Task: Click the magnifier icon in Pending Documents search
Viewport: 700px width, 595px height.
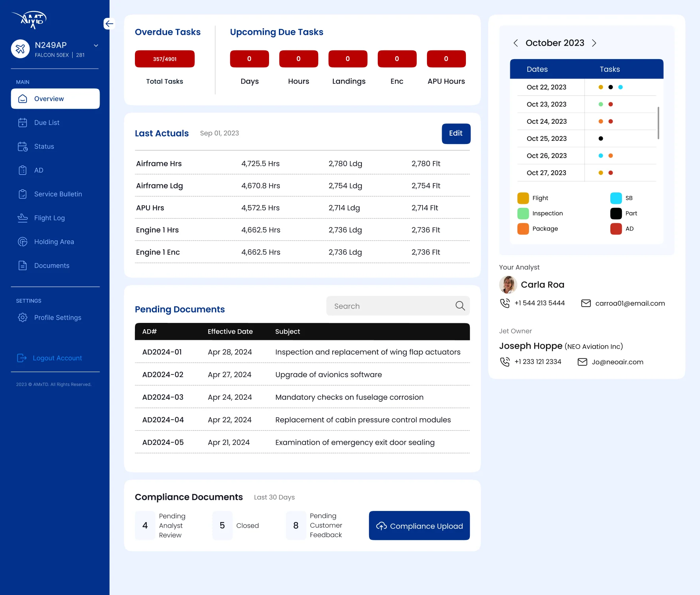Action: tap(460, 306)
